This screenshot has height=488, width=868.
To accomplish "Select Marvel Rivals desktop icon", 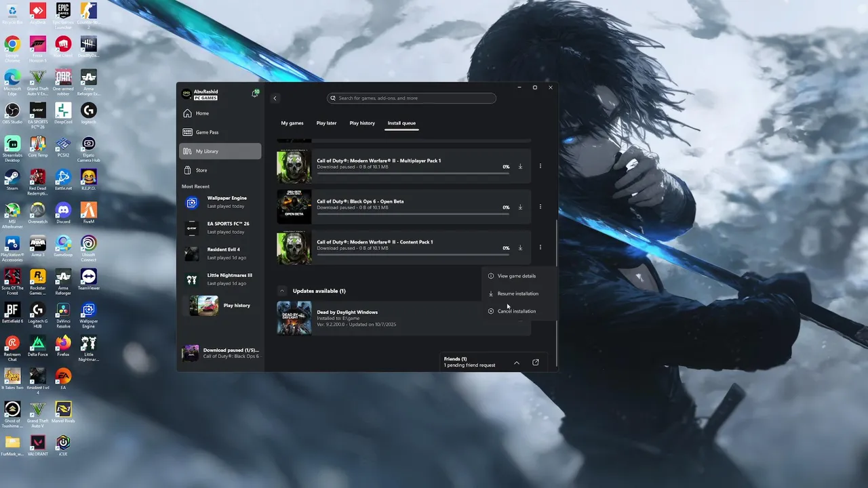I will coord(63,413).
